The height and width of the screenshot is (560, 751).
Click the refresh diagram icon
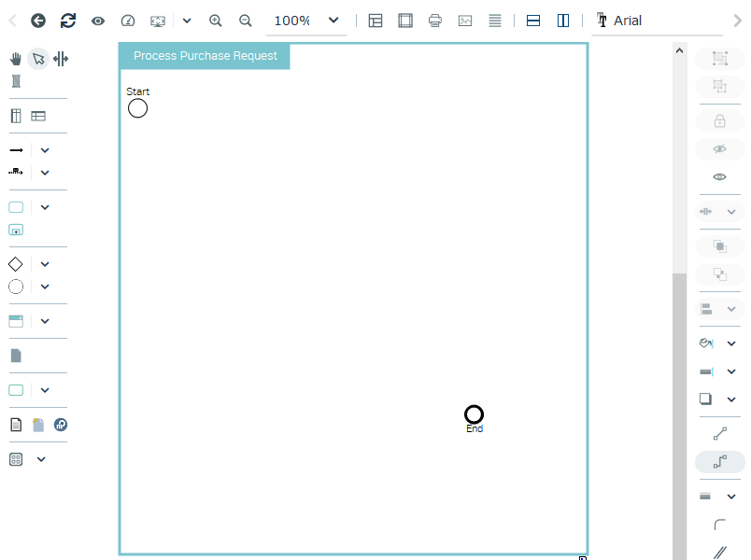(x=68, y=21)
